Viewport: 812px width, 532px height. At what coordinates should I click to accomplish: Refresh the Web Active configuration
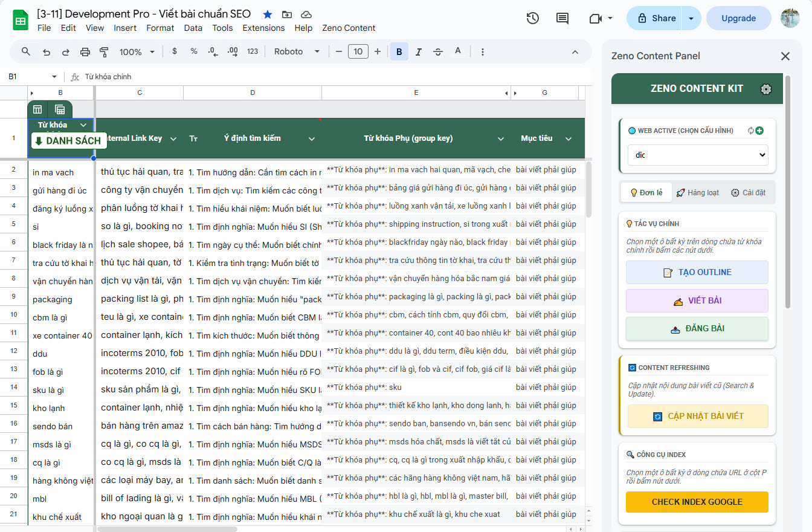point(751,129)
